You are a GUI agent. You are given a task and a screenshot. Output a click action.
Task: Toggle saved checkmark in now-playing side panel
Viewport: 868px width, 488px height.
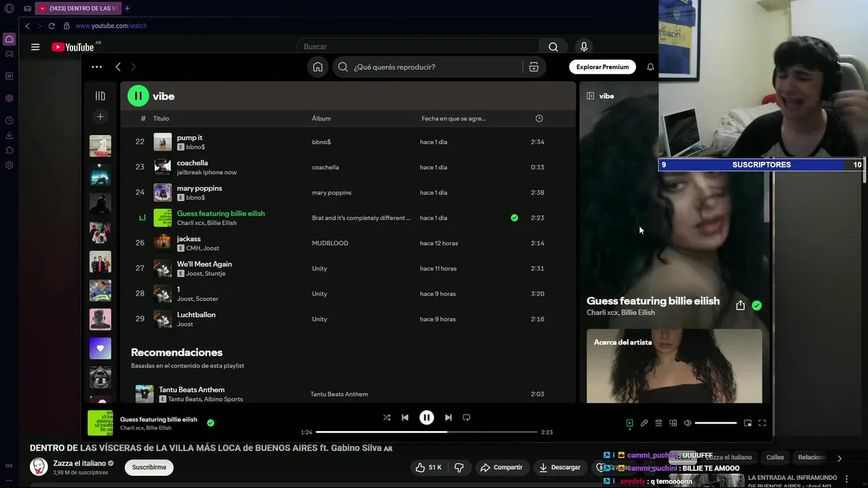point(757,306)
